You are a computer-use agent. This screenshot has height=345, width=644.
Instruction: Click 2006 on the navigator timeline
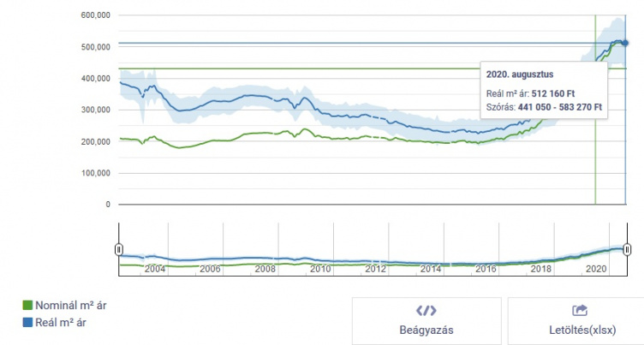(211, 269)
